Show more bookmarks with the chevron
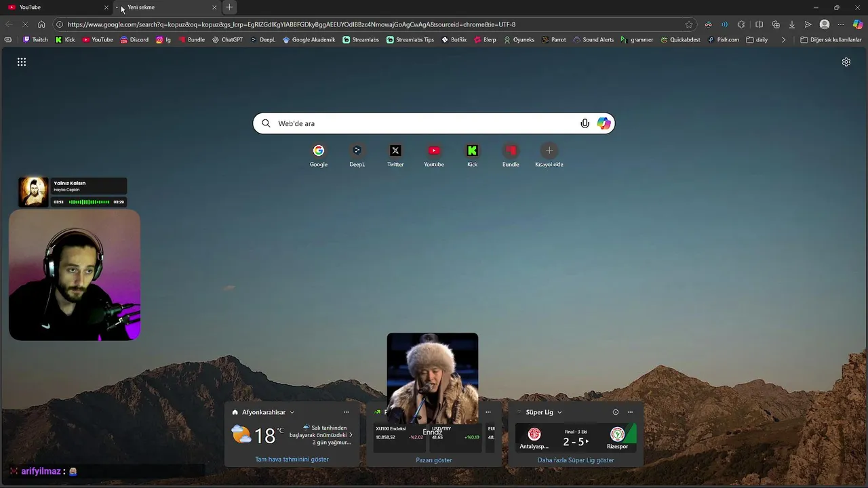Screen dimensions: 868x488 (783, 39)
